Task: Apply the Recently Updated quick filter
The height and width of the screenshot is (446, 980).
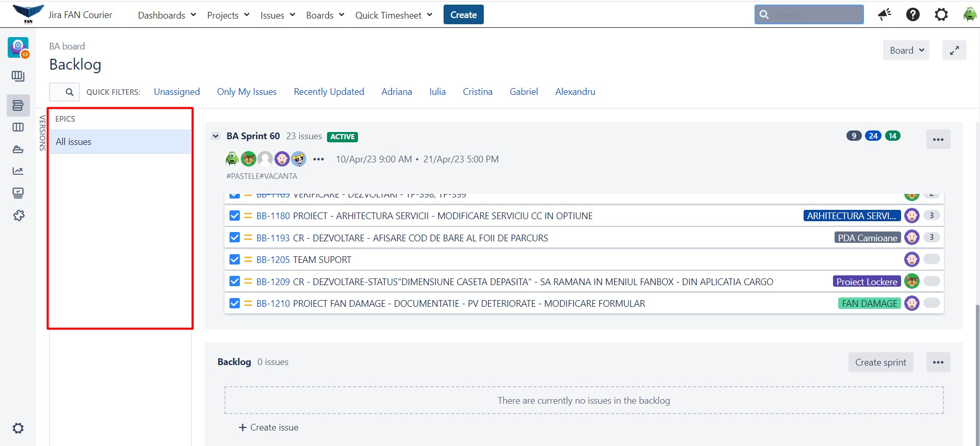Action: (x=329, y=92)
